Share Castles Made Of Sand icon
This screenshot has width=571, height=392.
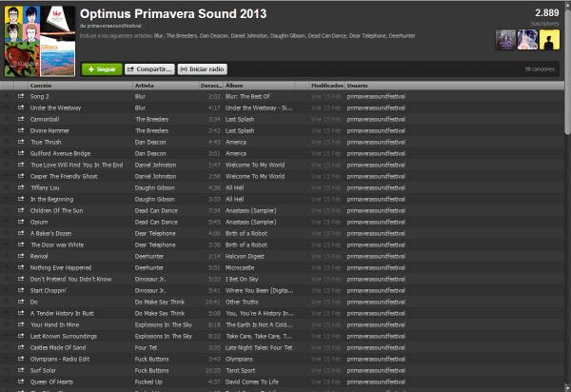click(21, 347)
